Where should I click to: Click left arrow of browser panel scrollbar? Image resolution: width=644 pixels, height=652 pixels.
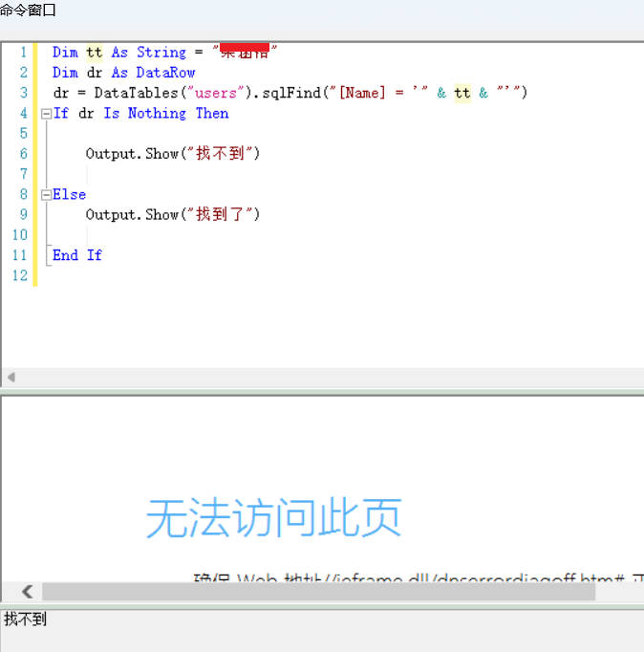(27, 592)
